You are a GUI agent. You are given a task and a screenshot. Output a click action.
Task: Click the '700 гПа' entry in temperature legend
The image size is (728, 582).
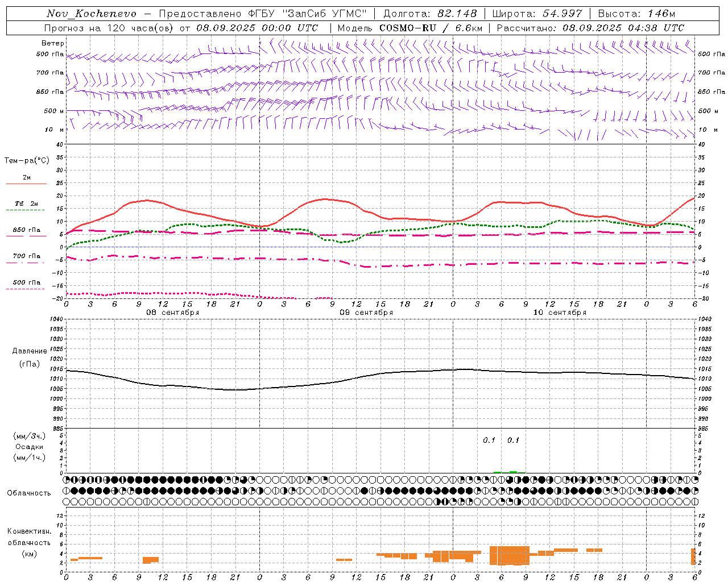coord(27,256)
